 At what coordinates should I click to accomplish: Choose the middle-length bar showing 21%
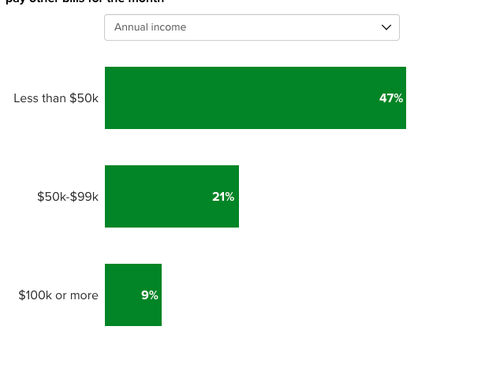(x=172, y=196)
